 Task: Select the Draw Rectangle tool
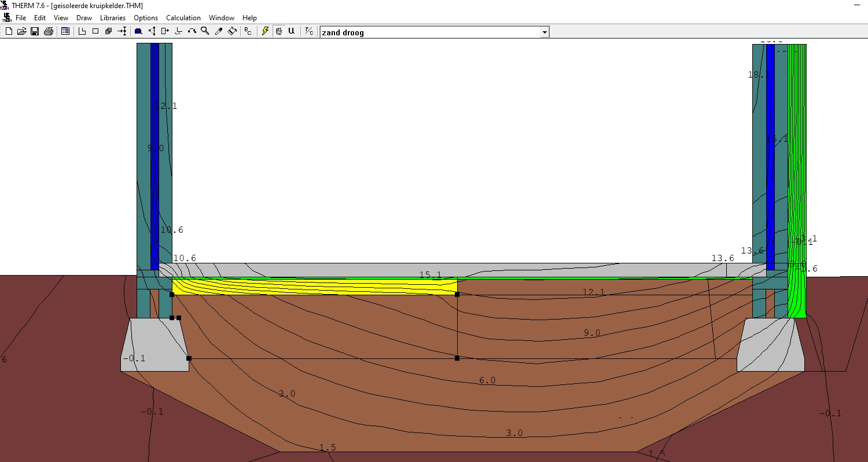point(95,31)
